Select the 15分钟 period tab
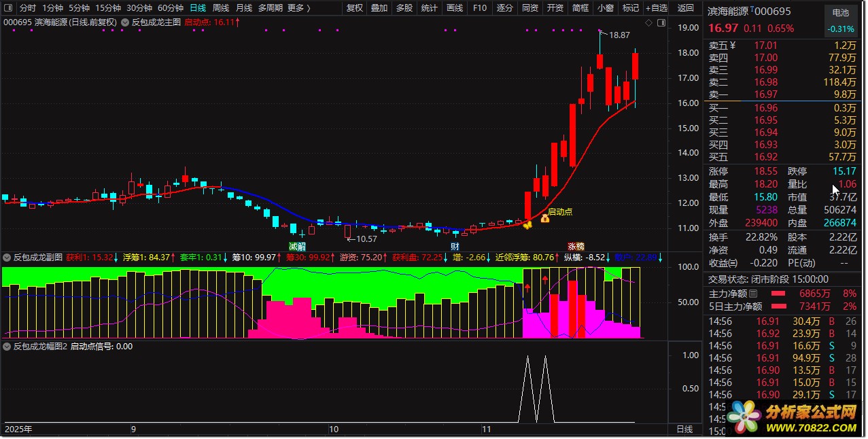 (x=108, y=8)
